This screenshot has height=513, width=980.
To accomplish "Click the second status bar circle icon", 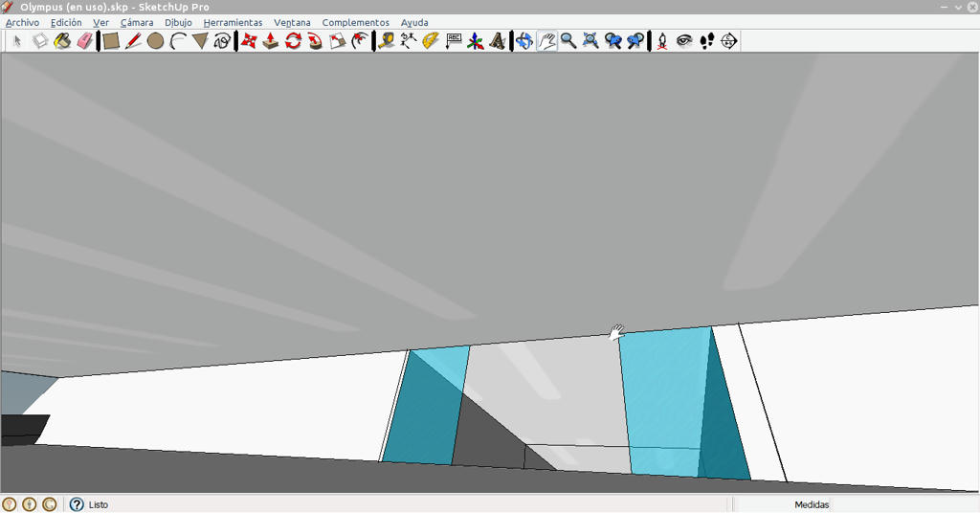I will tap(30, 504).
